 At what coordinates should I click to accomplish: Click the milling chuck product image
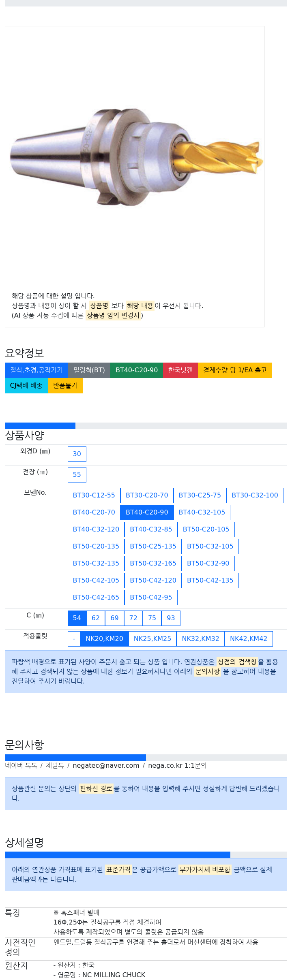point(136,157)
